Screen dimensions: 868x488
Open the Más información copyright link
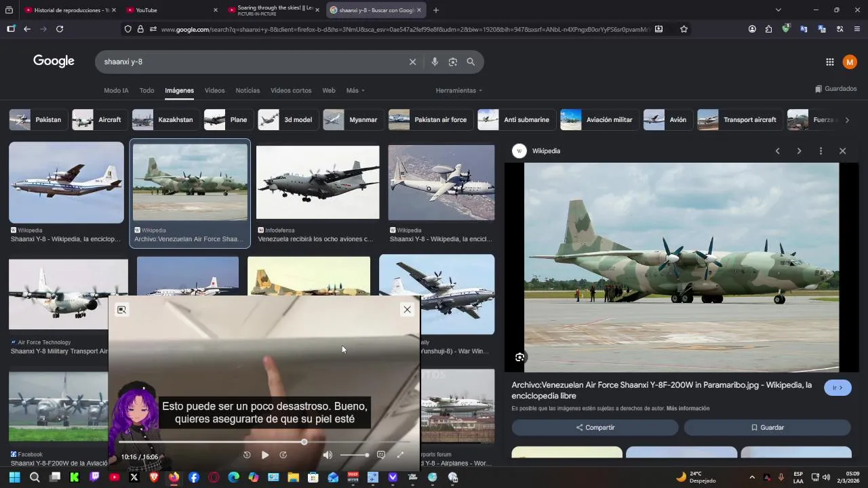tap(688, 409)
